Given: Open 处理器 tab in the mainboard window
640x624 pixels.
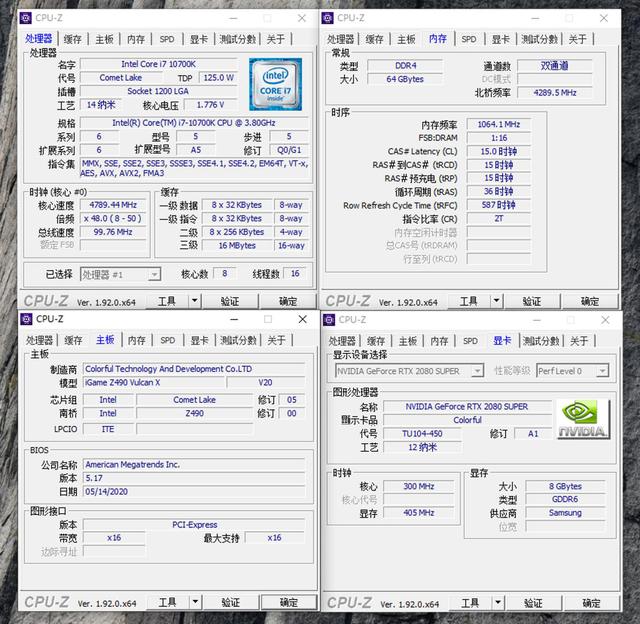Looking at the screenshot, I should pos(39,340).
